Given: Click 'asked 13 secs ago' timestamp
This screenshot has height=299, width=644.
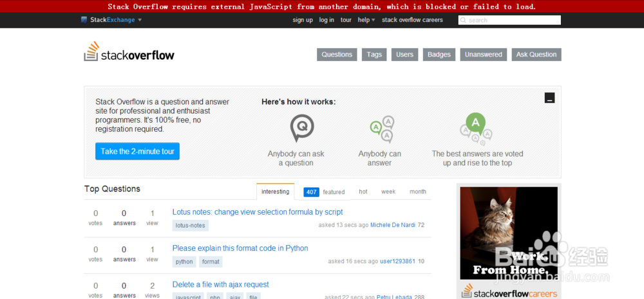Looking at the screenshot, I should click(x=343, y=225).
